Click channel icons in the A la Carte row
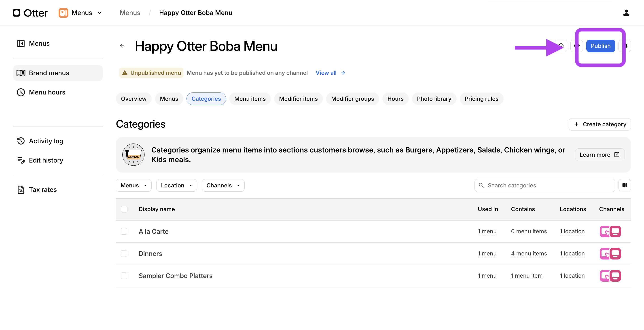 (x=610, y=231)
